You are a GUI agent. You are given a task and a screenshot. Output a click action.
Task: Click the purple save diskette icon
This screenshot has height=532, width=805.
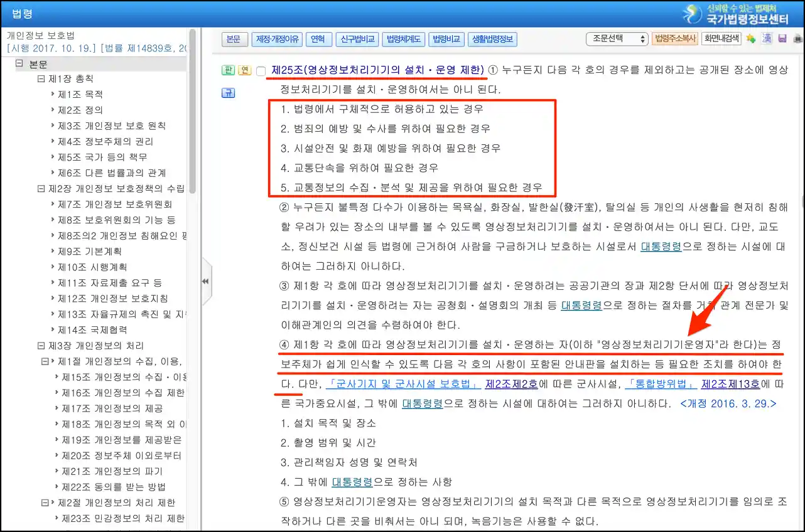pos(782,39)
